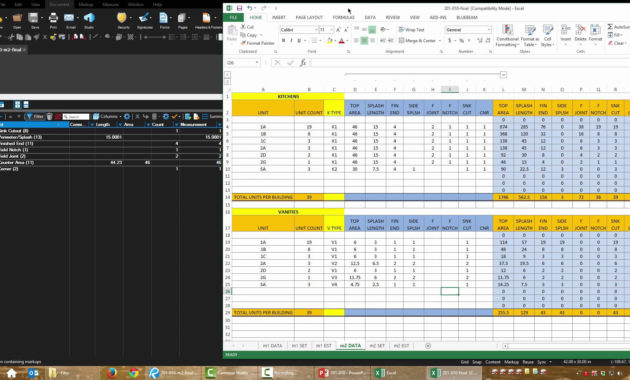Open the Area column filter arrow

[x=120, y=125]
